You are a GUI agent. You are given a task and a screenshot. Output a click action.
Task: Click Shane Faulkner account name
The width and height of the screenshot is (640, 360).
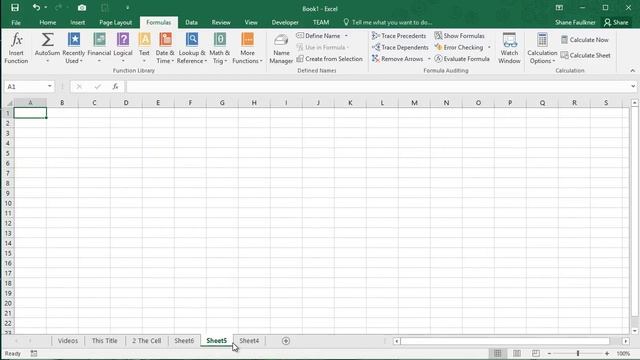[575, 22]
